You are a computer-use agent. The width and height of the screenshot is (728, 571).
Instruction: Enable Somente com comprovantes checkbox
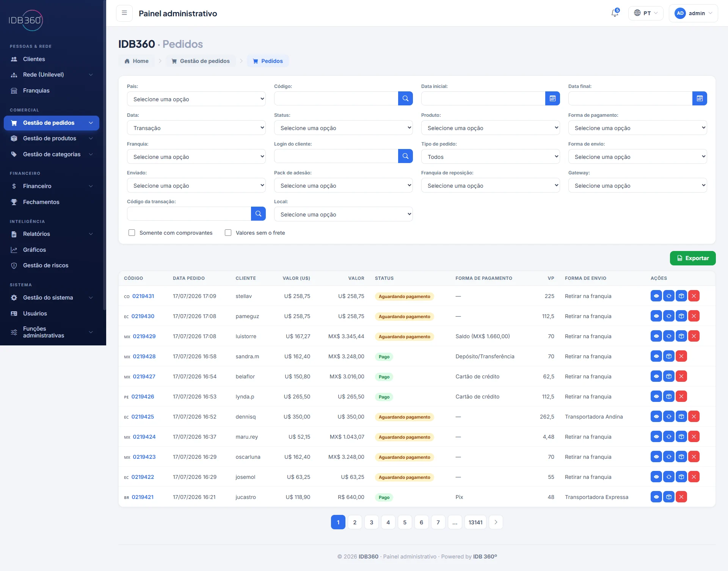pyautogui.click(x=132, y=233)
